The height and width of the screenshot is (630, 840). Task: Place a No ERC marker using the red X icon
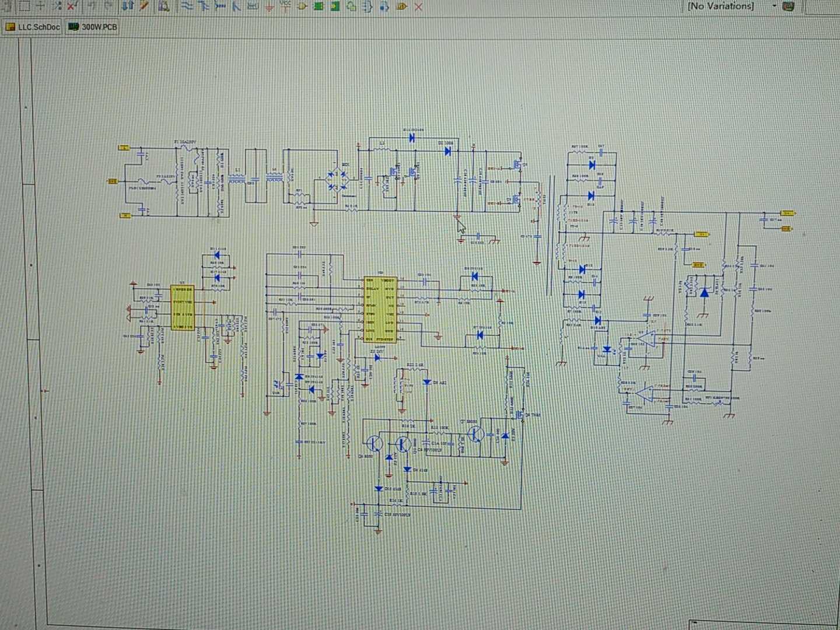coord(418,6)
